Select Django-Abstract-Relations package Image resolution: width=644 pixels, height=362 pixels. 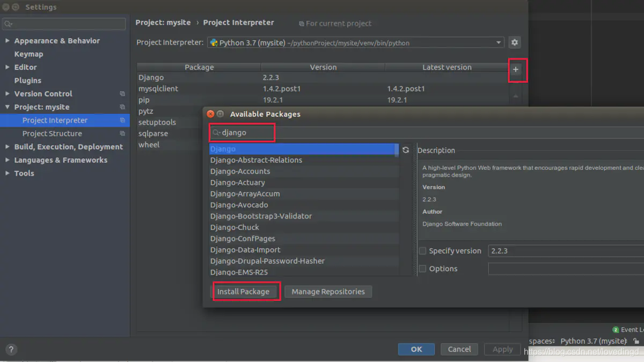(302, 160)
